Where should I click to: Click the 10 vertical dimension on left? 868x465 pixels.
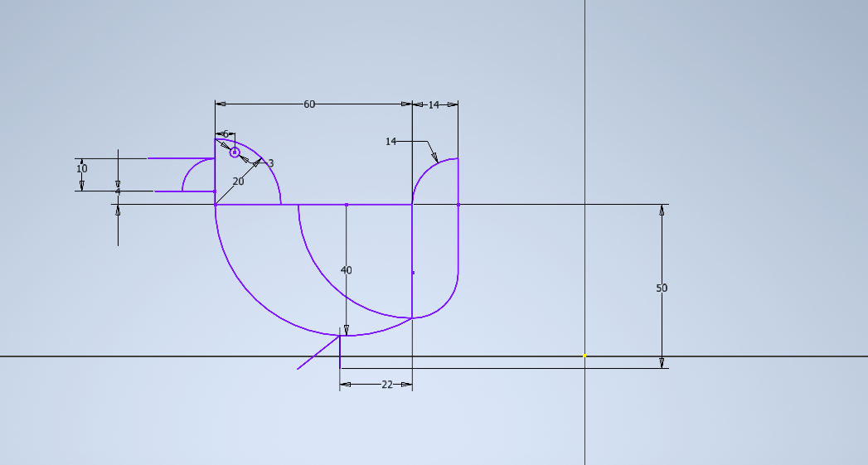pos(81,169)
